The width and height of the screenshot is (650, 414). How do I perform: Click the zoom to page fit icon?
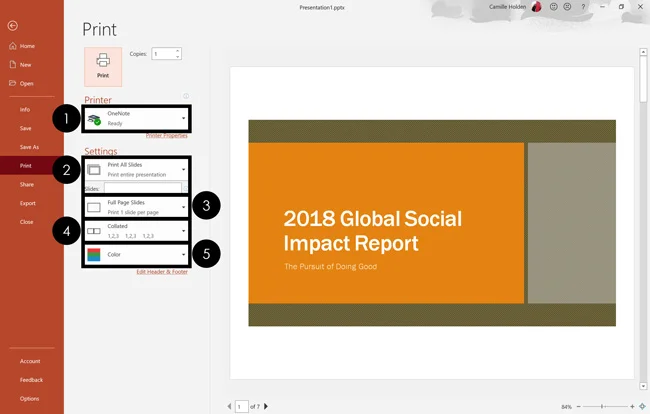click(642, 407)
